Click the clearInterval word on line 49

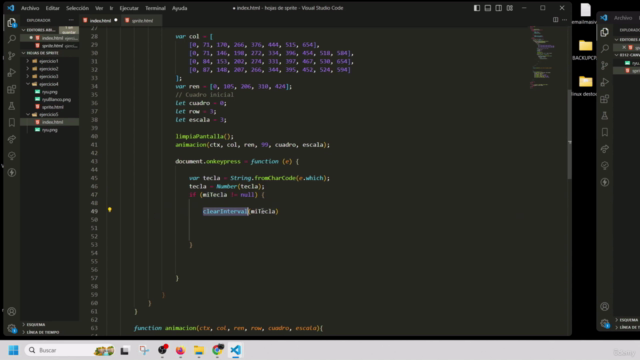pos(225,211)
